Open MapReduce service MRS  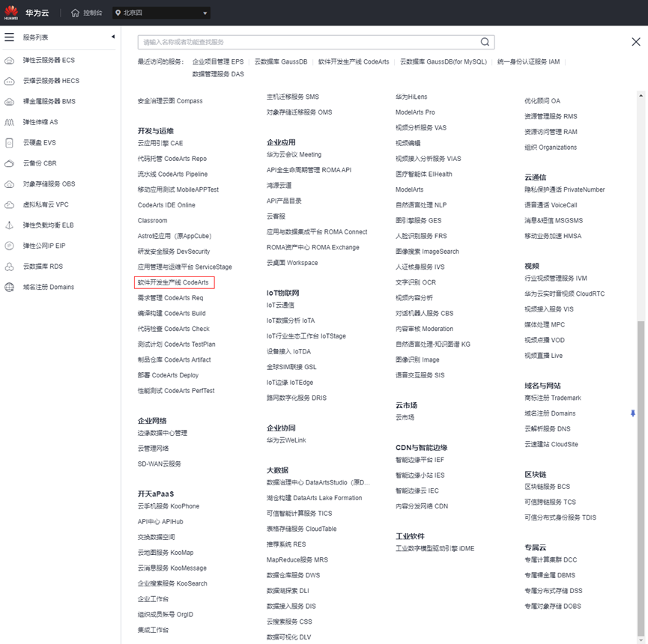pyautogui.click(x=297, y=560)
